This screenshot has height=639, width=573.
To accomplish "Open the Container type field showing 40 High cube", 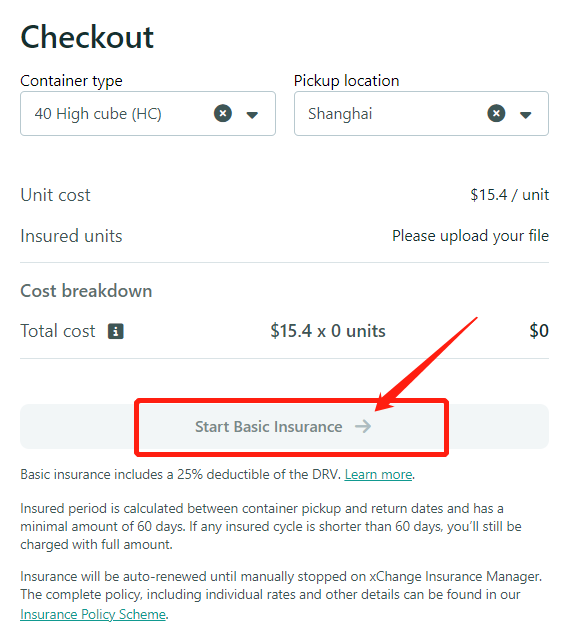I will pos(148,113).
